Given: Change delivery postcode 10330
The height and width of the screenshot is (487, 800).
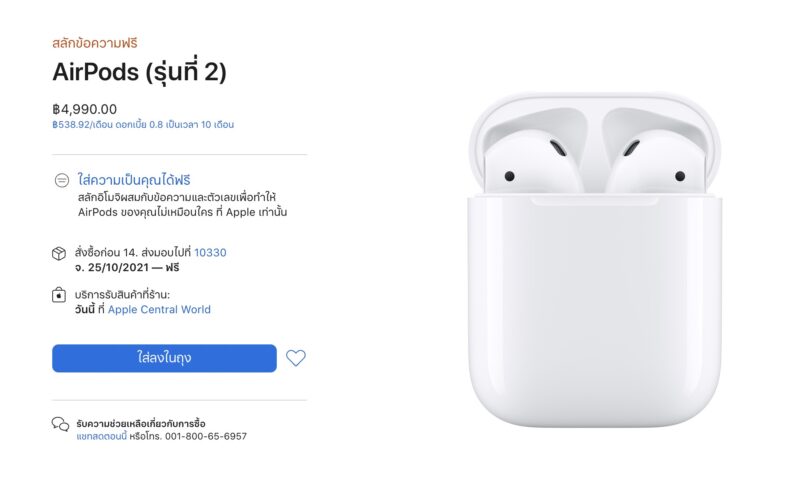Looking at the screenshot, I should pyautogui.click(x=210, y=252).
